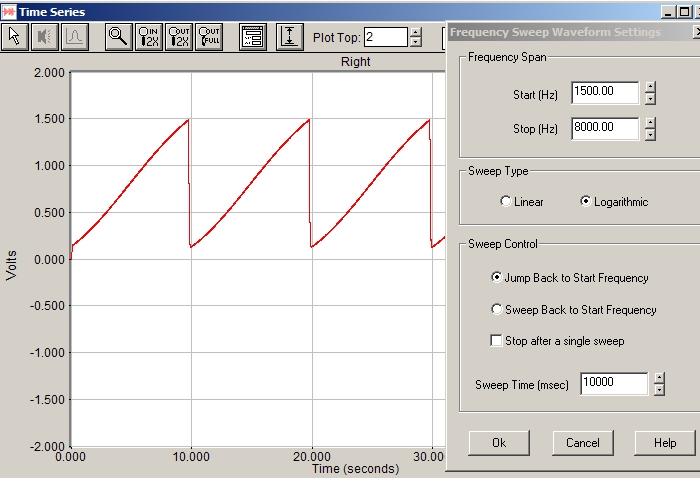This screenshot has width=700, height=478.
Task: Click the vertical autoscale icon
Action: (x=290, y=37)
